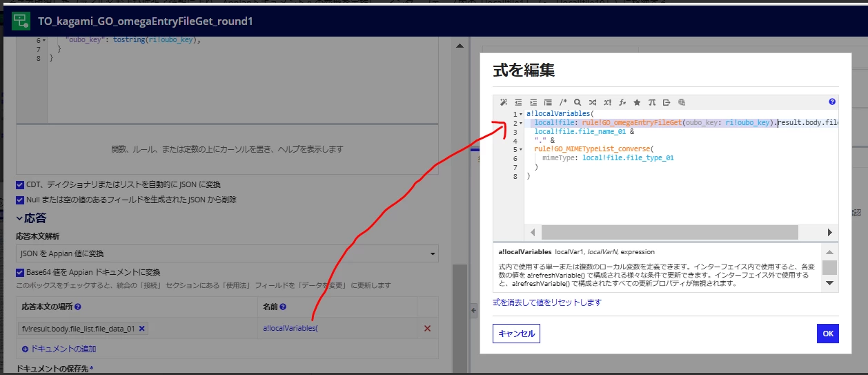Click the fx function icon
The width and height of the screenshot is (868, 375).
click(622, 102)
